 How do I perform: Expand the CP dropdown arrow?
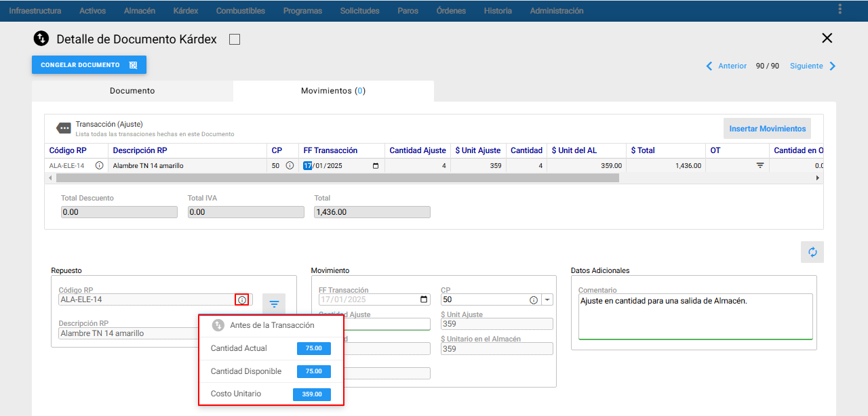[547, 299]
